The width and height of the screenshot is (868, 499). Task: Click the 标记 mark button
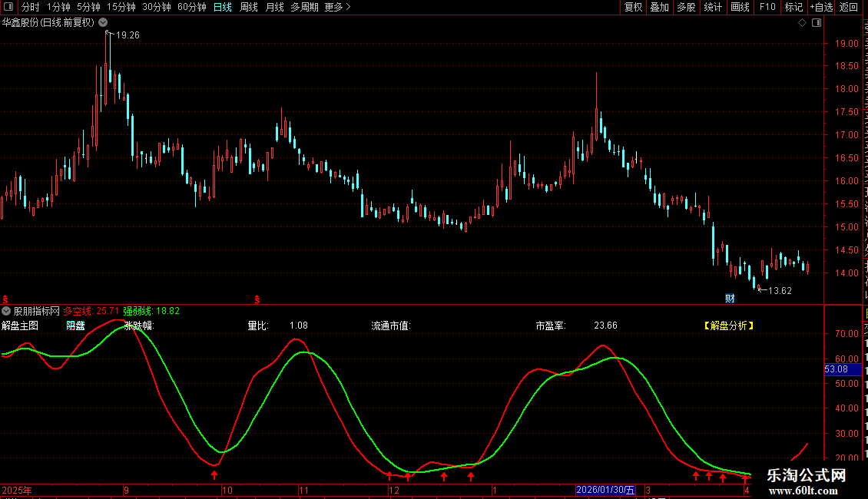(x=793, y=7)
